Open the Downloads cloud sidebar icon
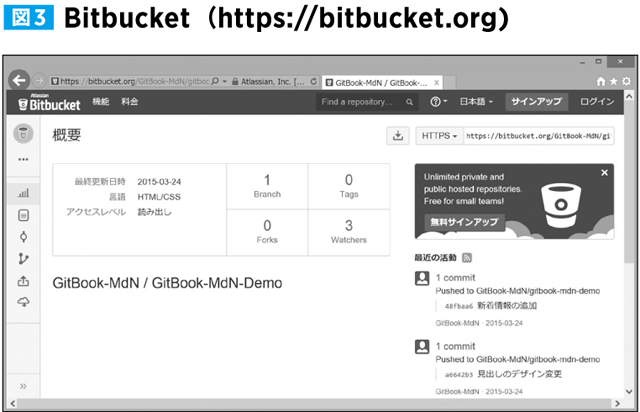The image size is (640, 412). click(x=23, y=302)
